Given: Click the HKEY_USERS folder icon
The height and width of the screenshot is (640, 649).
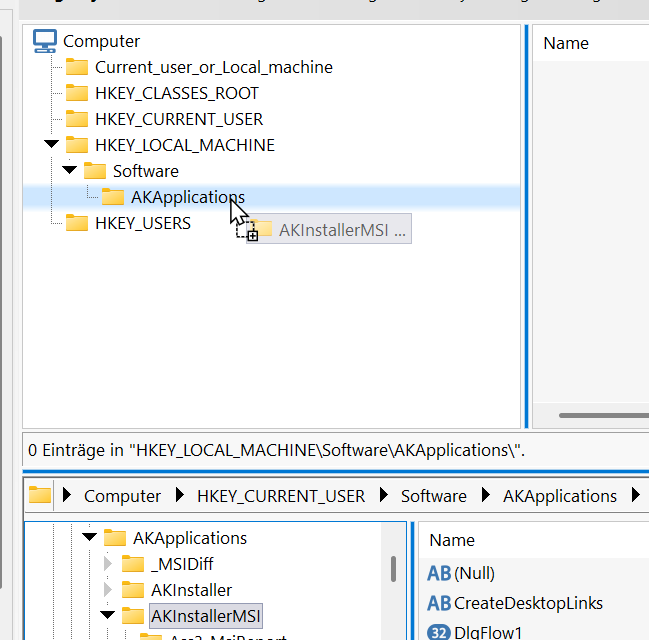Looking at the screenshot, I should (77, 223).
